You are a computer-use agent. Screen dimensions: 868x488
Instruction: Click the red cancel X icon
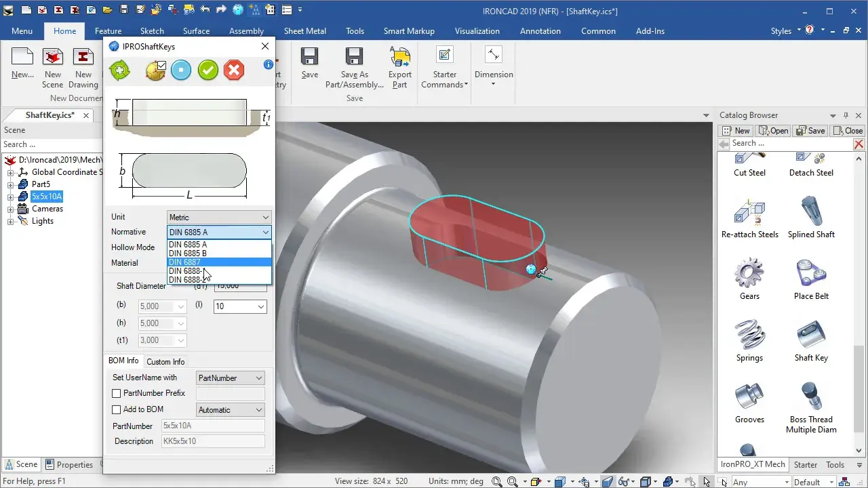(x=234, y=70)
